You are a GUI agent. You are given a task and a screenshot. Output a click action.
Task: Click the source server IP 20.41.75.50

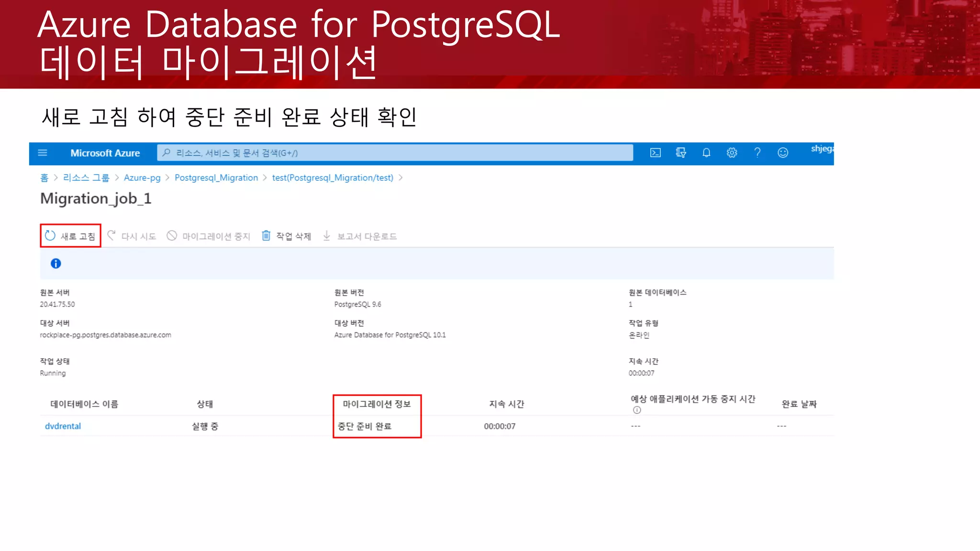57,304
